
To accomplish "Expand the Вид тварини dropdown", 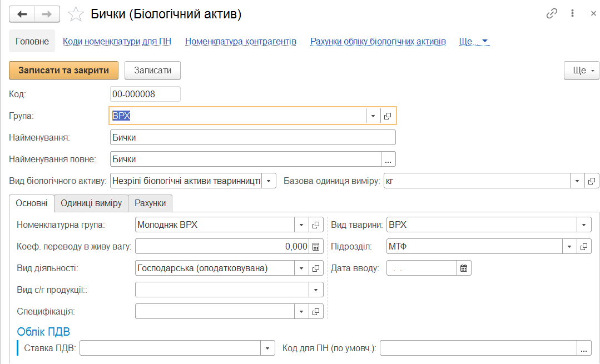I will pyautogui.click(x=584, y=225).
